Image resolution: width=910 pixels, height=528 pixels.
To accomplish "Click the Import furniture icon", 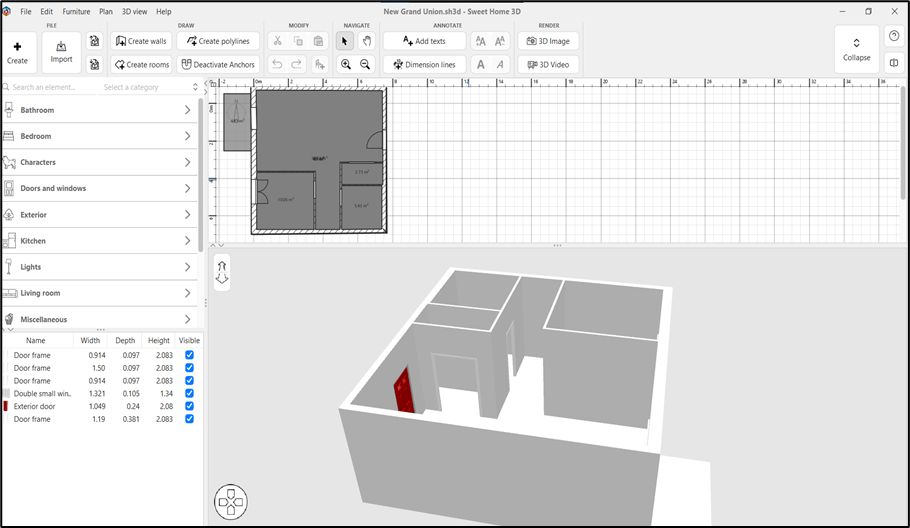I will tap(61, 52).
